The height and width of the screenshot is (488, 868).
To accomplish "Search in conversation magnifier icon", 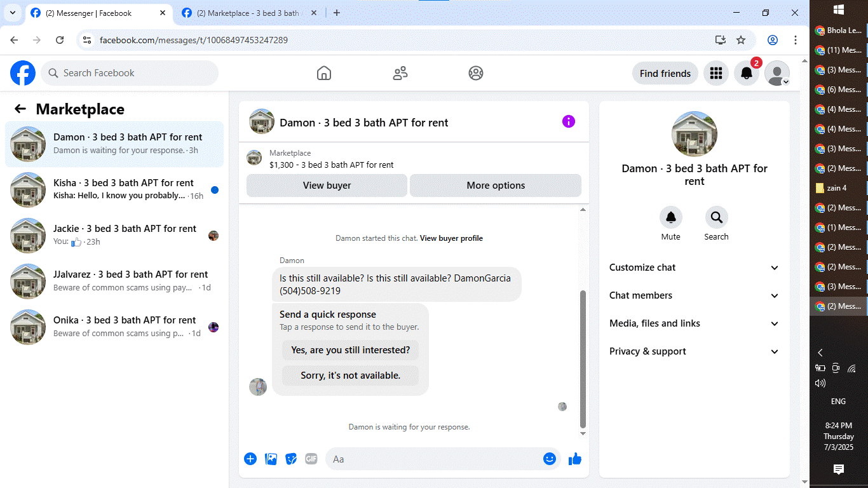I will tap(717, 217).
